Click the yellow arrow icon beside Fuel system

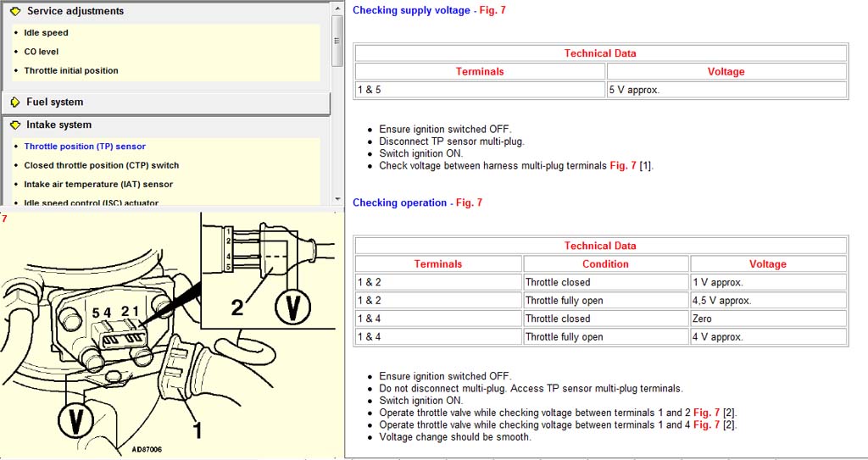pos(15,103)
